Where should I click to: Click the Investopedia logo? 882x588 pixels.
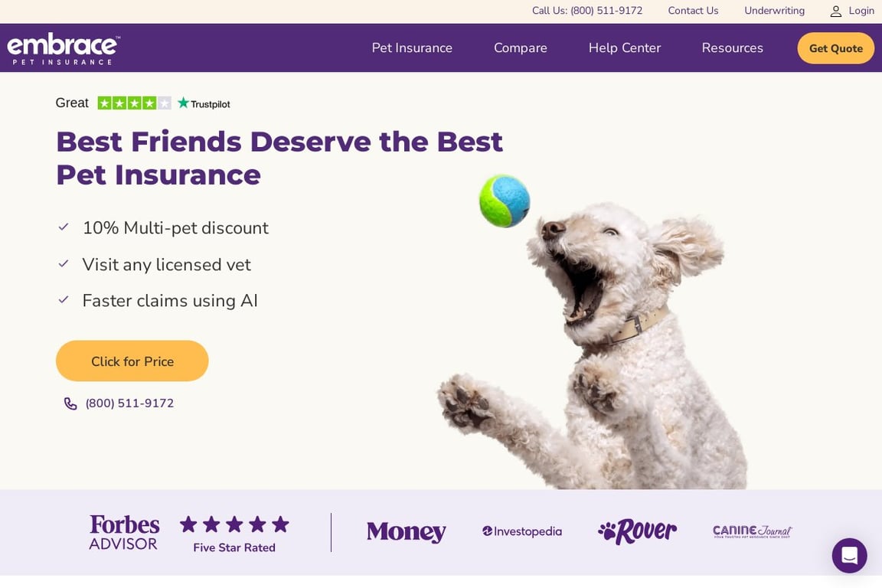[522, 531]
